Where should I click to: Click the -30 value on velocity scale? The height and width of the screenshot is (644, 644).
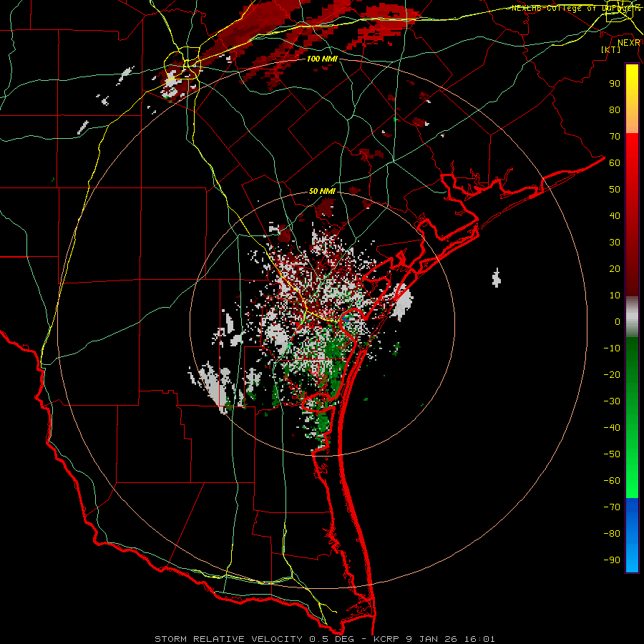(x=612, y=401)
